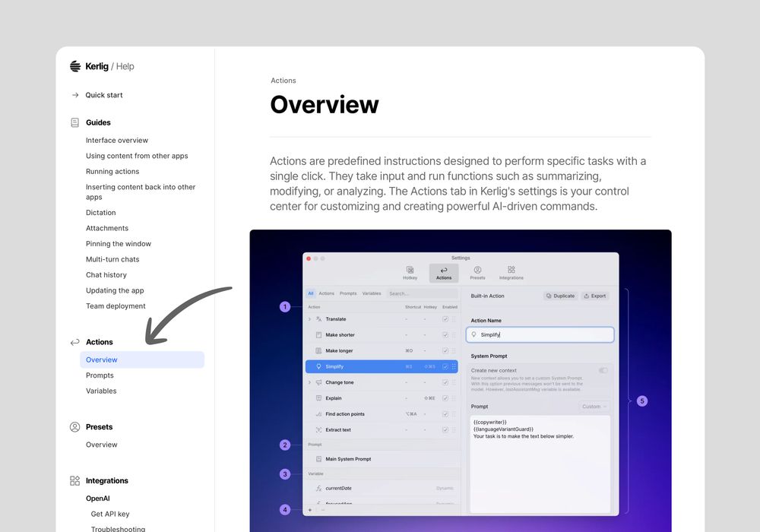
Task: Select the All filter tab
Action: click(311, 293)
